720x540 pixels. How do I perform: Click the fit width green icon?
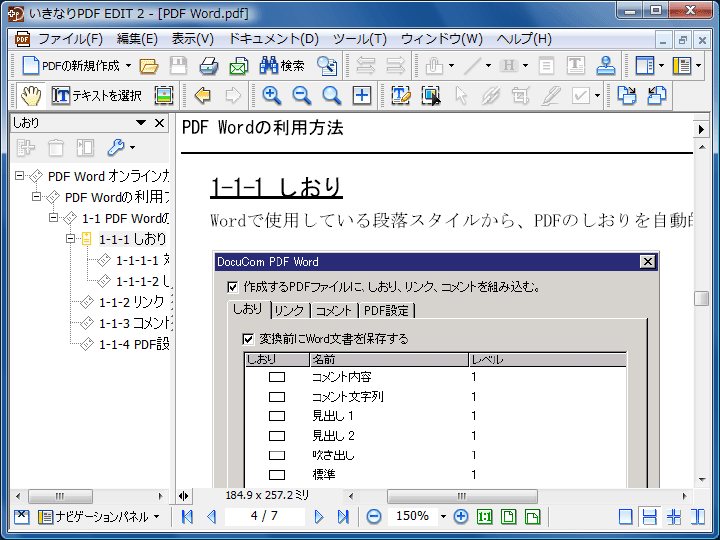coord(532,517)
